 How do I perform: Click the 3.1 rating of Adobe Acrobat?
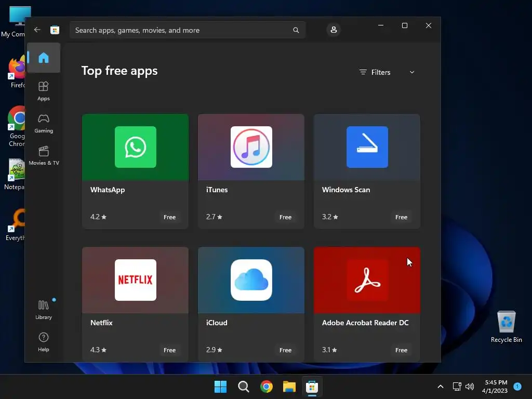pyautogui.click(x=329, y=350)
